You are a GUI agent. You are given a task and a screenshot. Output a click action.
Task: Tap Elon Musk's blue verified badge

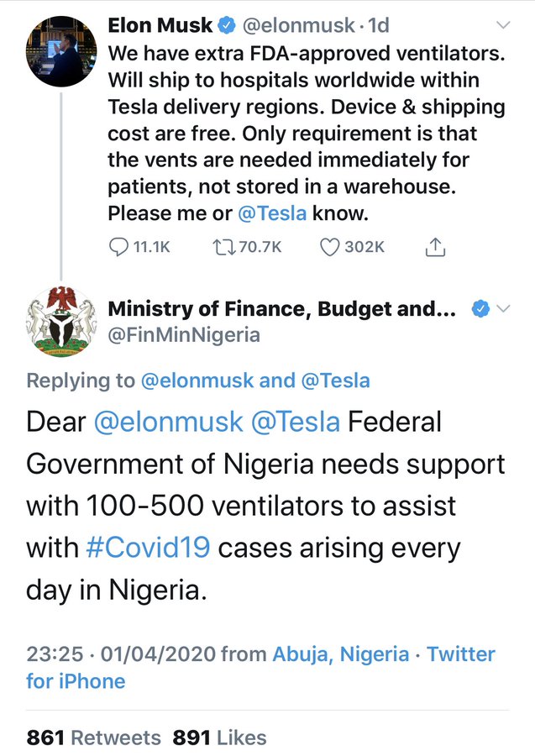(x=227, y=25)
